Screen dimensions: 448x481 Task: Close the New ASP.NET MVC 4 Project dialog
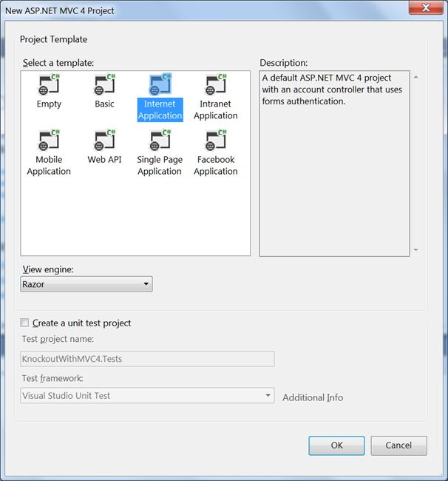click(x=426, y=7)
